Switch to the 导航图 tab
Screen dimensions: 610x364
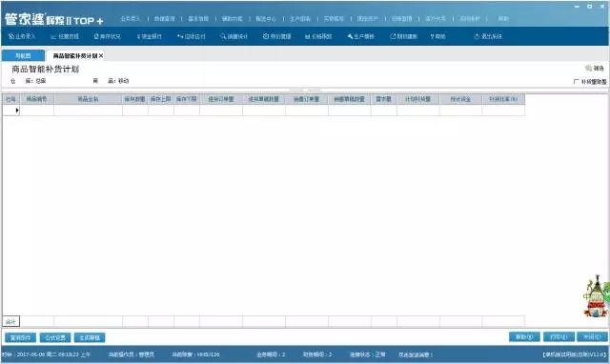(x=23, y=55)
